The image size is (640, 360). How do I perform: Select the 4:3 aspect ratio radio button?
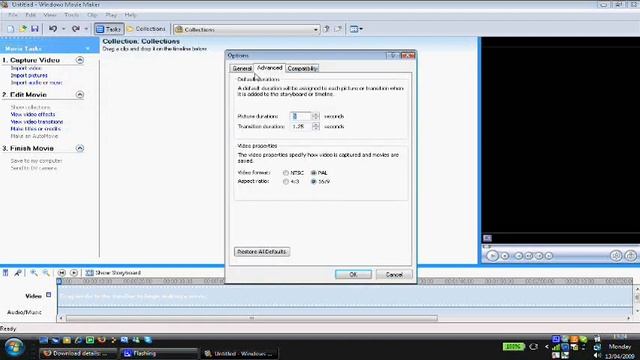(x=286, y=182)
